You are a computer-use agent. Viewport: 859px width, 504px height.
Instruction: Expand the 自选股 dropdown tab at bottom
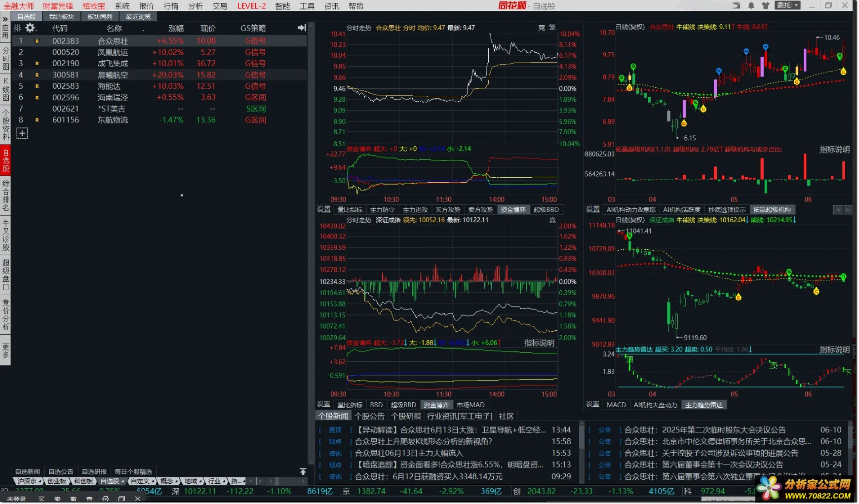pos(113,481)
